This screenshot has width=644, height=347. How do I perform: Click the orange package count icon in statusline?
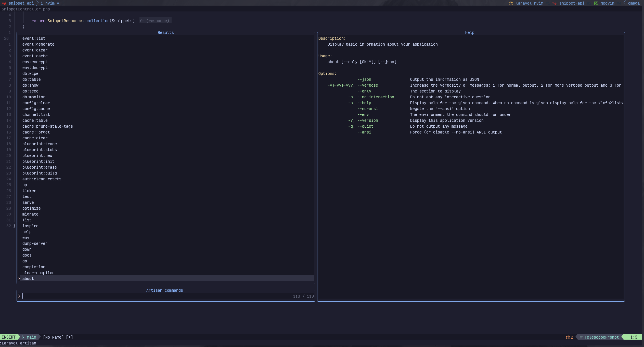point(568,337)
